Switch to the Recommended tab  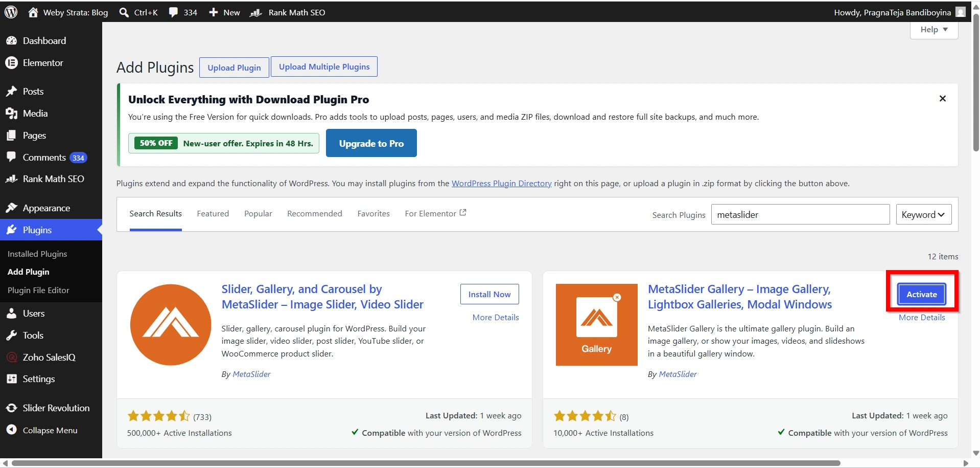click(x=315, y=214)
